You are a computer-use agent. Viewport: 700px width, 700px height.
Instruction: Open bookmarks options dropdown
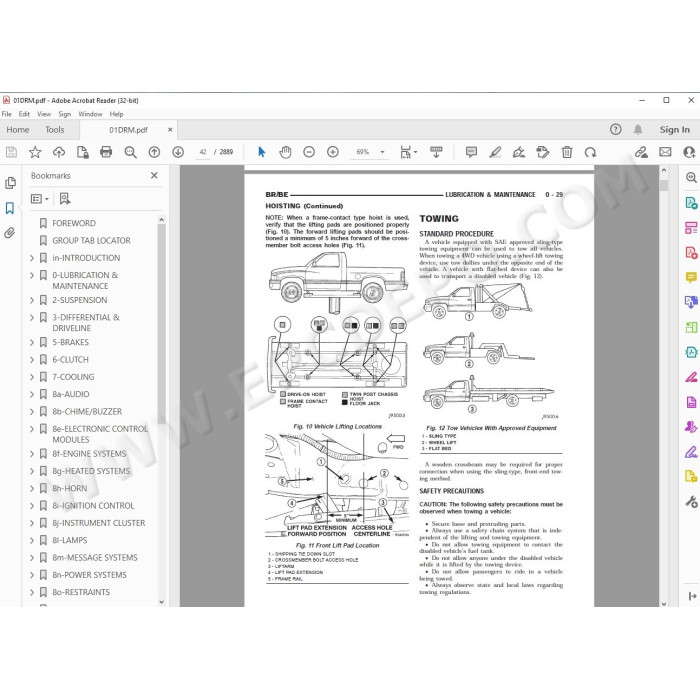tap(40, 199)
